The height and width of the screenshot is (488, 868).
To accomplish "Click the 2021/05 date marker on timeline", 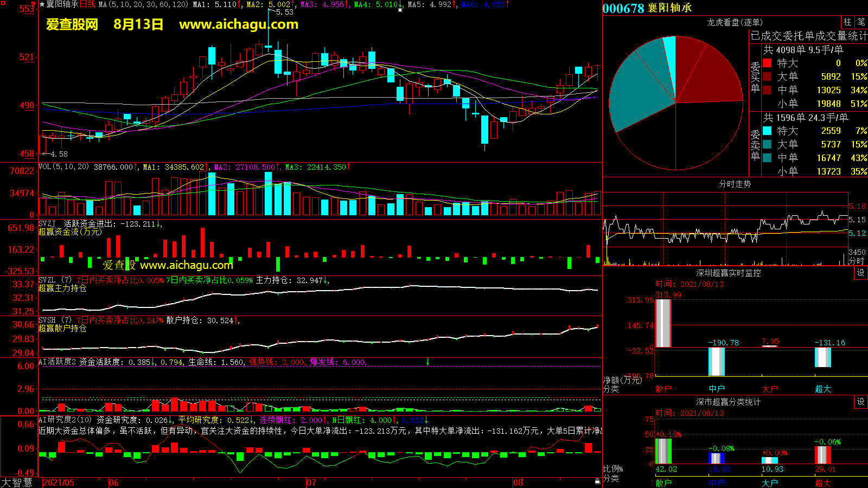I will 59,483.
